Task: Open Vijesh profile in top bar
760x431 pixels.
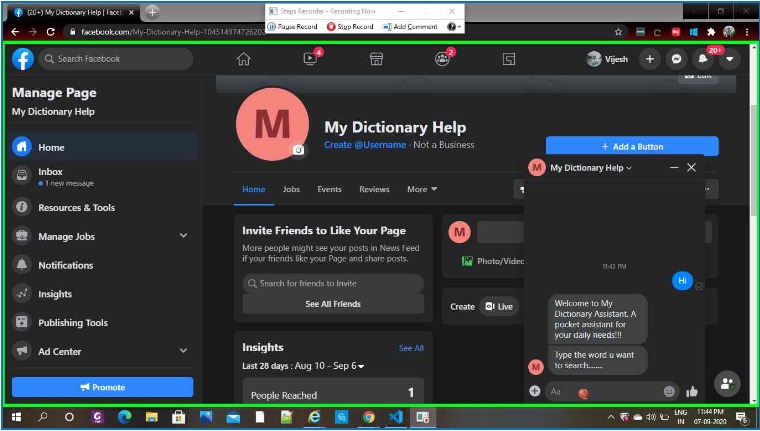Action: (x=607, y=59)
